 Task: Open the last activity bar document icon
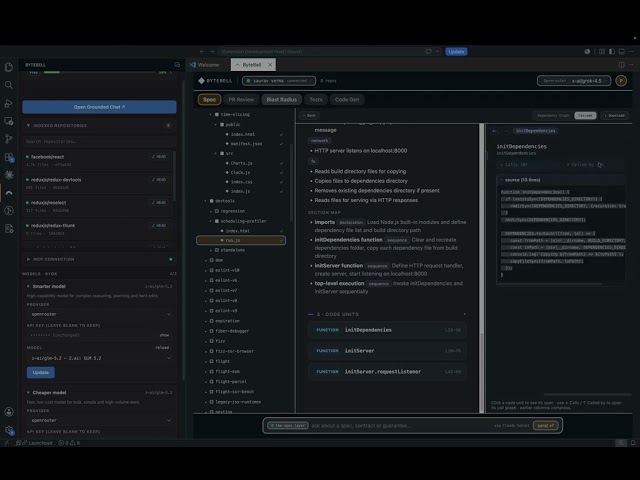pyautogui.click(x=9, y=229)
